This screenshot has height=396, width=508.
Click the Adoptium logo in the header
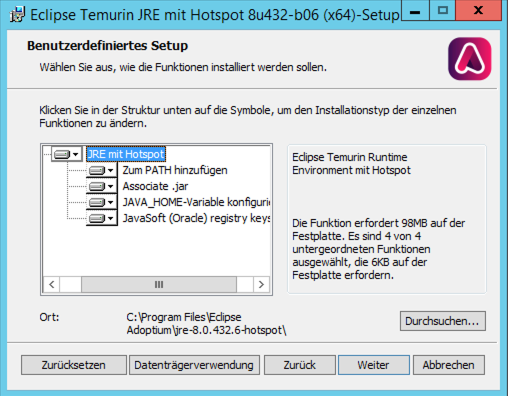pos(469,59)
